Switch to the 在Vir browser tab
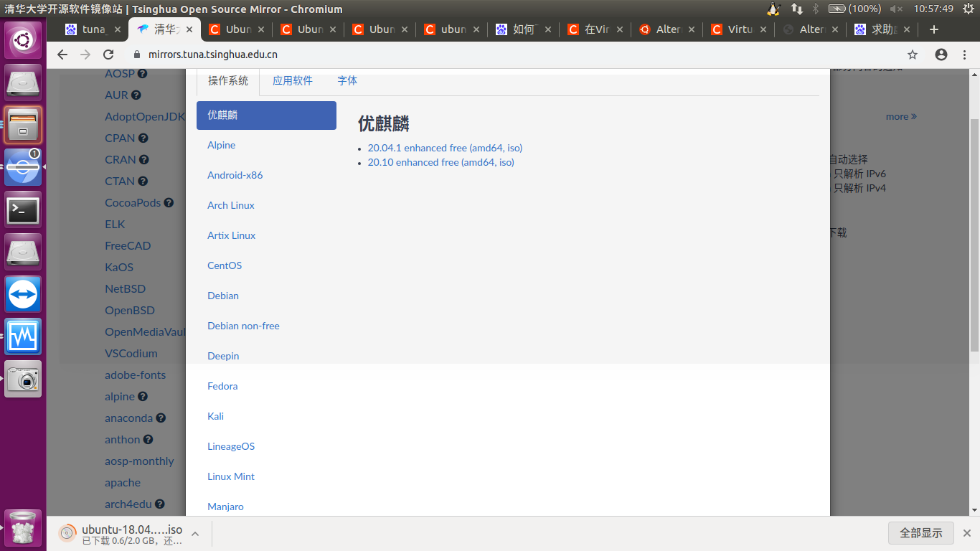 tap(595, 29)
